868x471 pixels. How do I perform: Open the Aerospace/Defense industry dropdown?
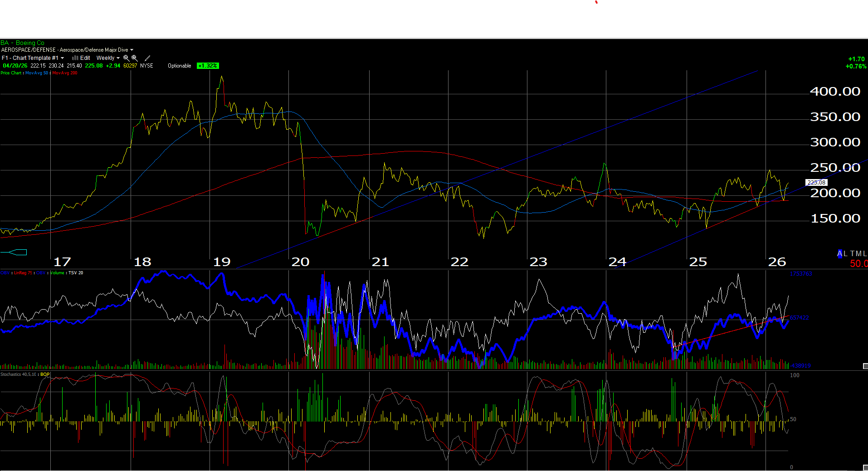pos(67,50)
